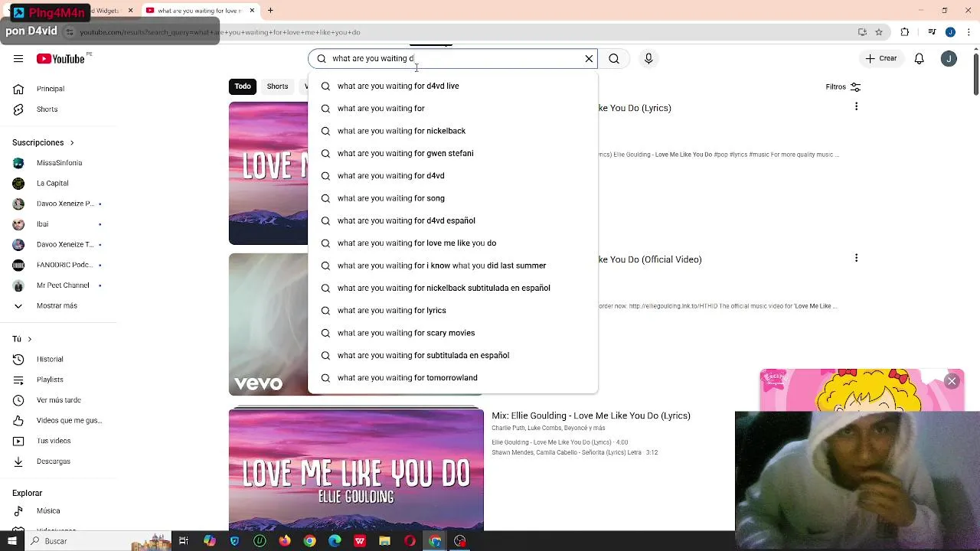
Task: Choose suggestion 'for song'
Action: point(452,198)
